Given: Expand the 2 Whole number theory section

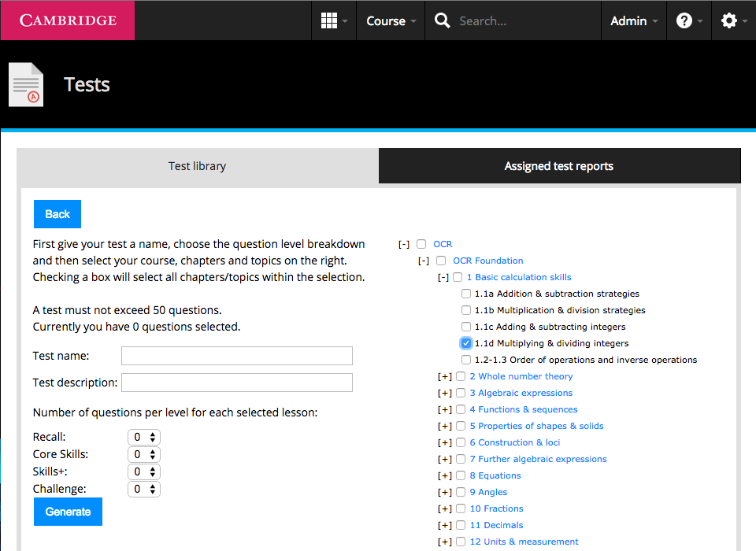Looking at the screenshot, I should pyautogui.click(x=444, y=376).
